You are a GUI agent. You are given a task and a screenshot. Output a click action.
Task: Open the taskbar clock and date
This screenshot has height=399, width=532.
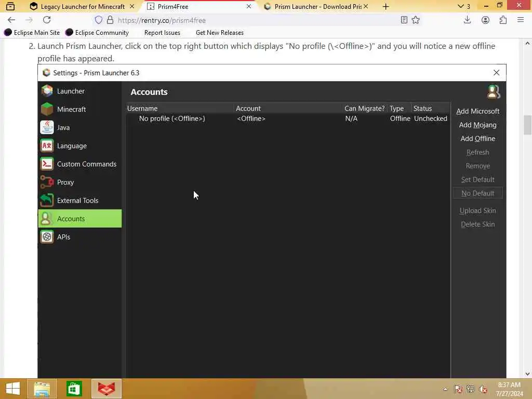(x=509, y=389)
